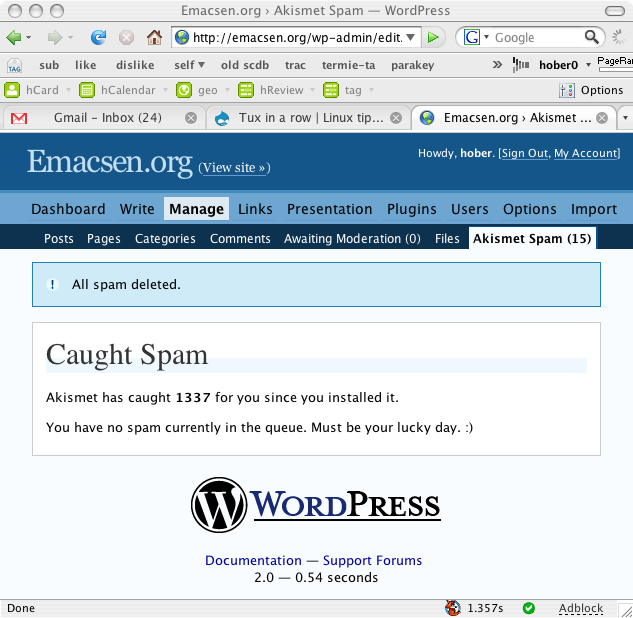The image size is (633, 618).
Task: Click the Firebug icon in the status bar
Action: [x=453, y=608]
